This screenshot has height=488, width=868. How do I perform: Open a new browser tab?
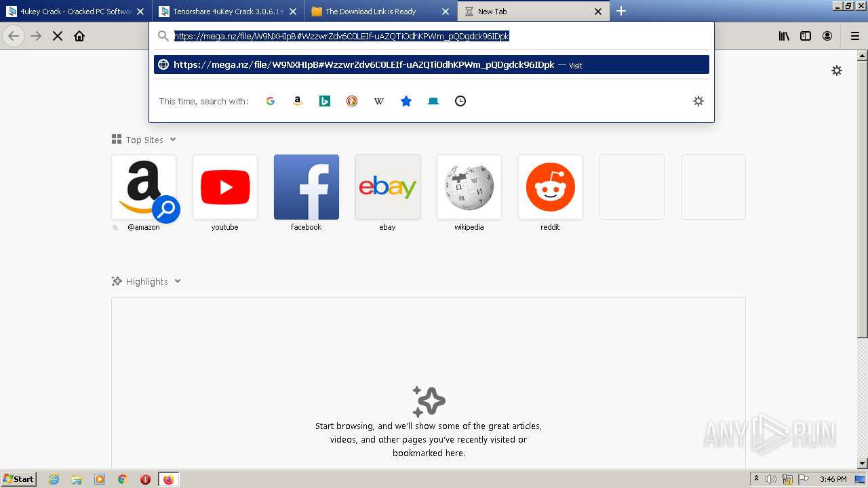(621, 11)
